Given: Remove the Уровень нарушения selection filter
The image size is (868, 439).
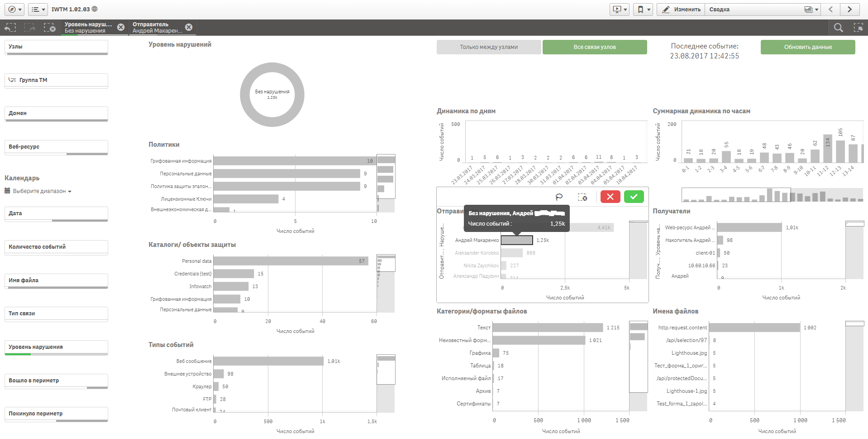Looking at the screenshot, I should (x=121, y=27).
